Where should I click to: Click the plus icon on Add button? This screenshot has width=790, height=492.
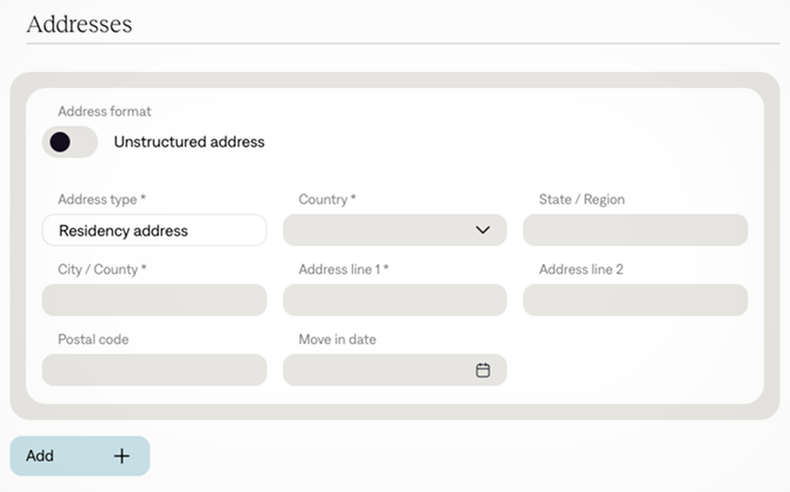pos(122,456)
